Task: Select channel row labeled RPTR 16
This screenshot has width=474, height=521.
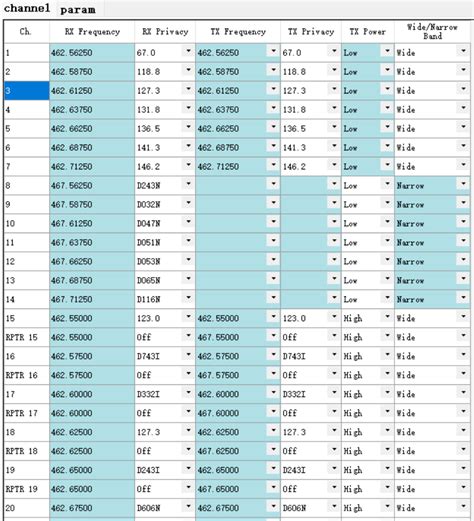Action: point(26,375)
